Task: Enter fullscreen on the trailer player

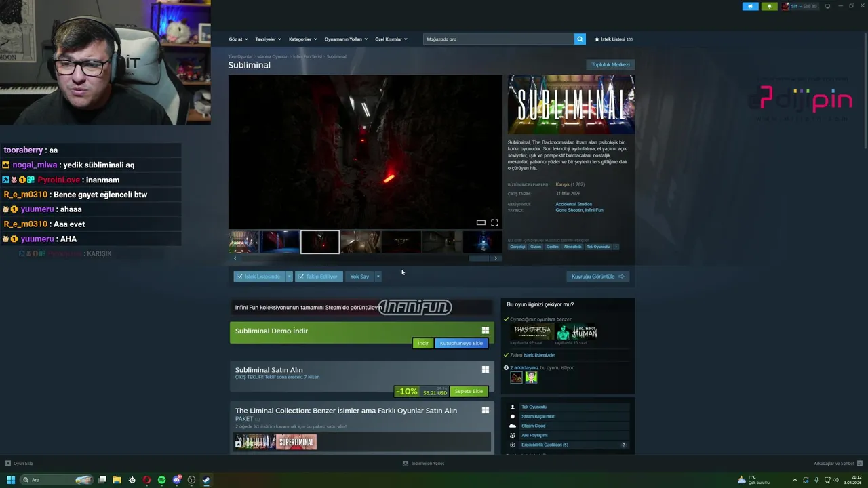Action: (494, 222)
